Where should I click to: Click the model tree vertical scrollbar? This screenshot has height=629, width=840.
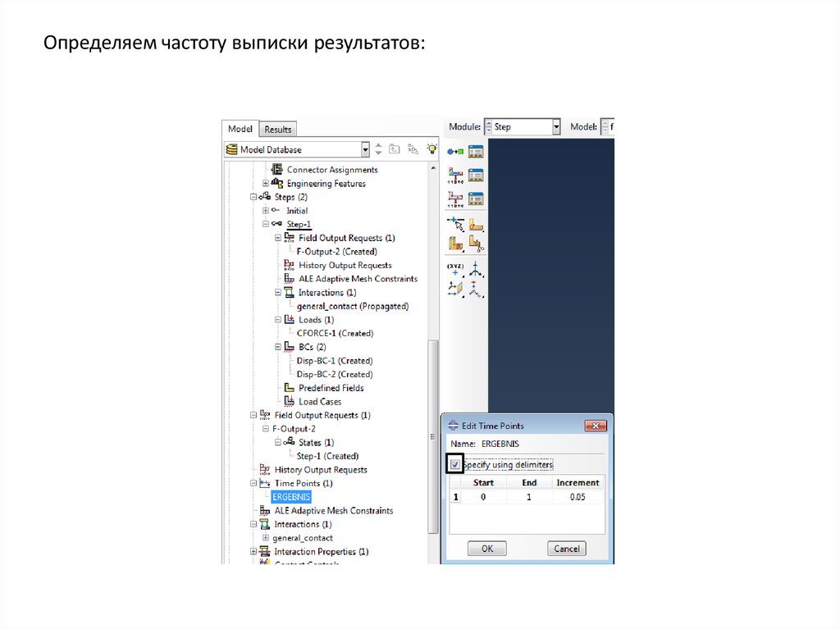point(433,436)
